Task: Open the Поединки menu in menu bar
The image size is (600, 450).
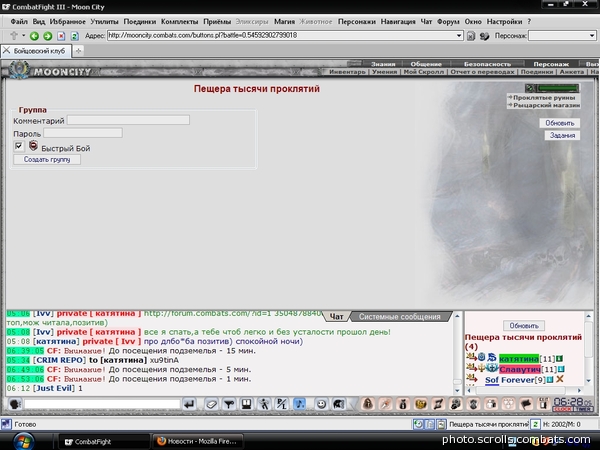Action: 140,21
